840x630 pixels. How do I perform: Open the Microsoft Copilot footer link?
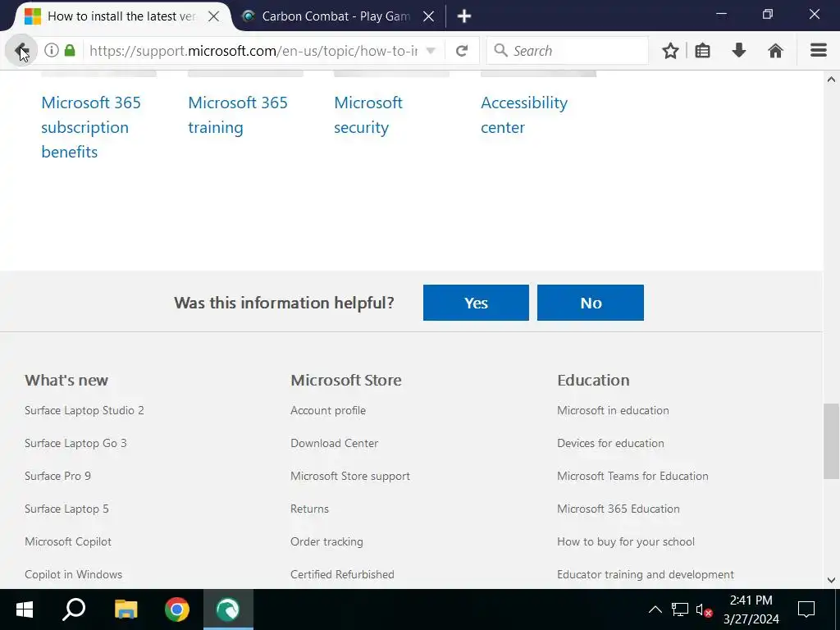[68, 541]
